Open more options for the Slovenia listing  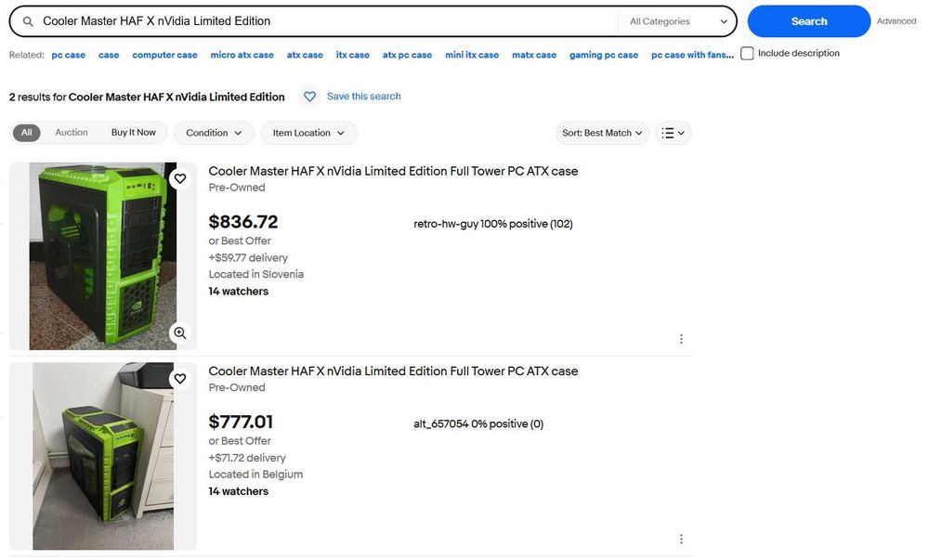point(681,339)
